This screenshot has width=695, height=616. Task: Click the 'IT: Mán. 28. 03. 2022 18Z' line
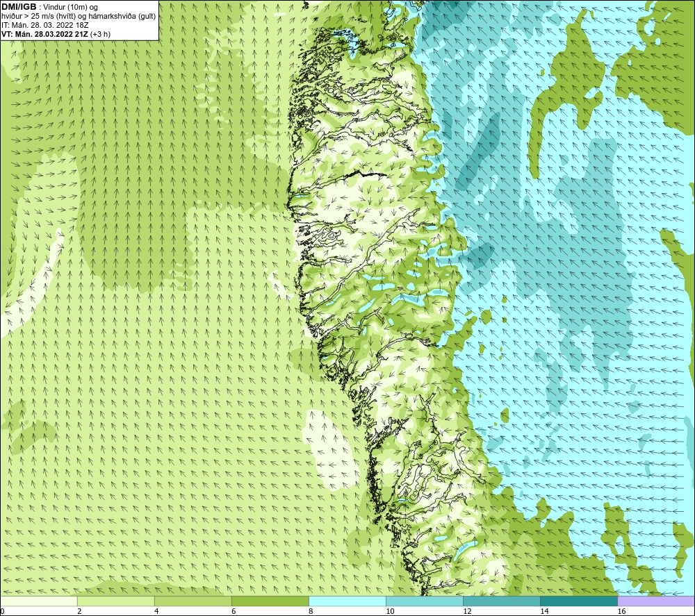(x=44, y=25)
